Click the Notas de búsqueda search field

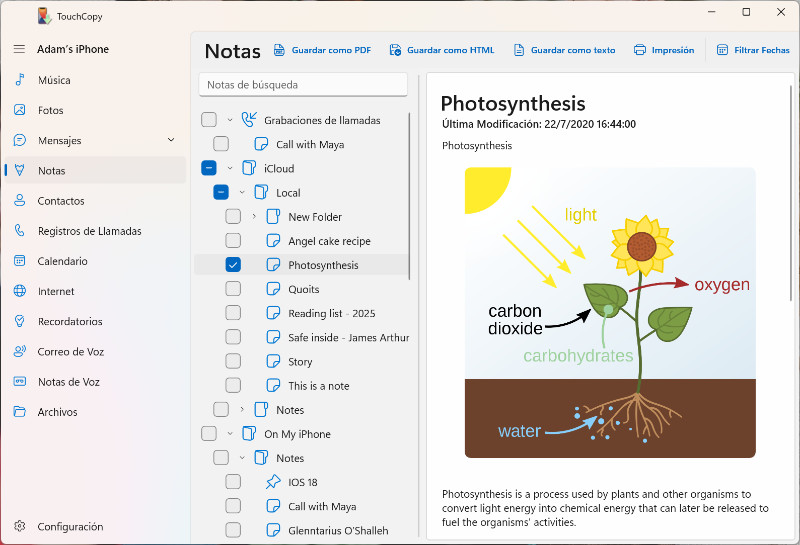tap(303, 84)
